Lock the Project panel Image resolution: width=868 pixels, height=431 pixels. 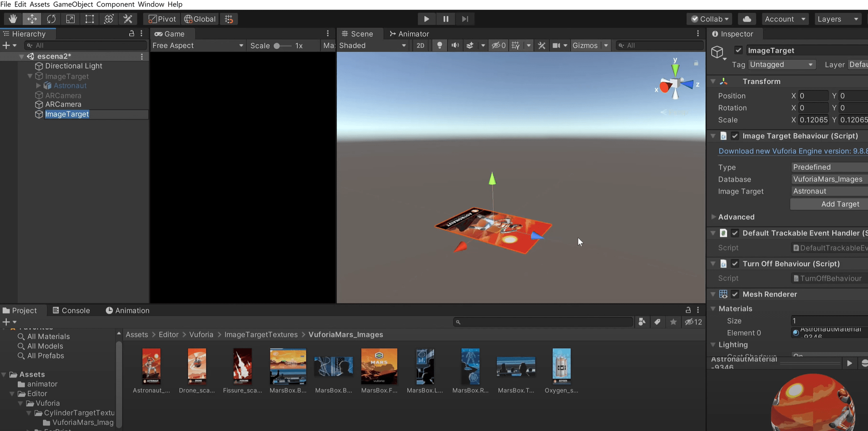[688, 310]
